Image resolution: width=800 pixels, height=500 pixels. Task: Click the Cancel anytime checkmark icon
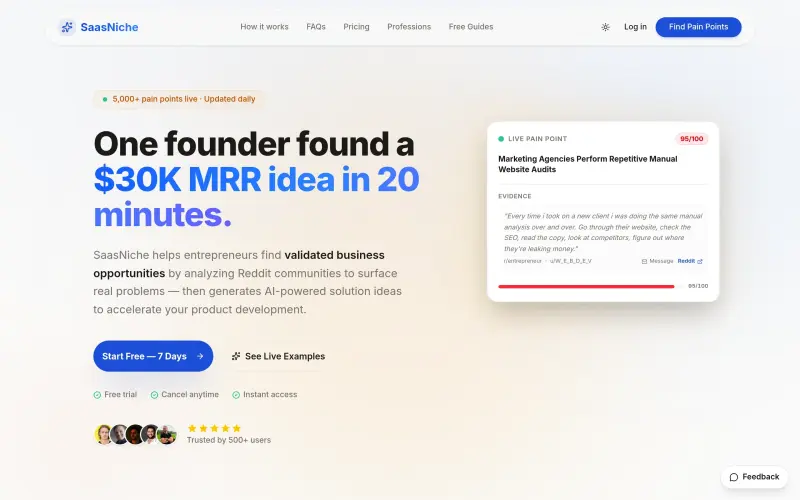[x=154, y=395]
